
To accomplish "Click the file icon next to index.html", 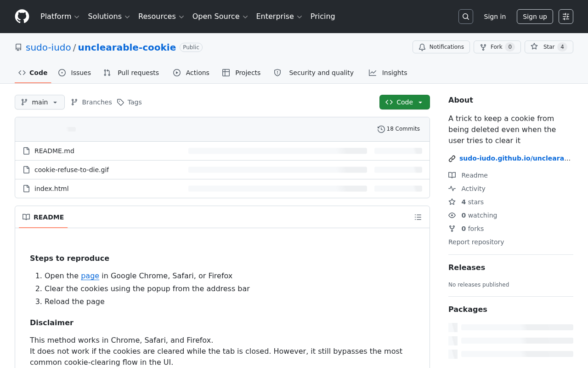I will [x=27, y=189].
